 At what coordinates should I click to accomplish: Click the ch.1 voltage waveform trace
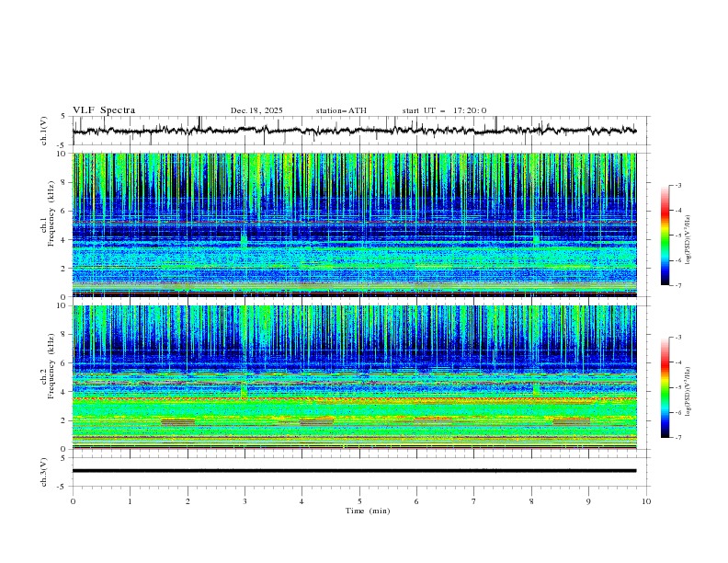click(x=354, y=131)
